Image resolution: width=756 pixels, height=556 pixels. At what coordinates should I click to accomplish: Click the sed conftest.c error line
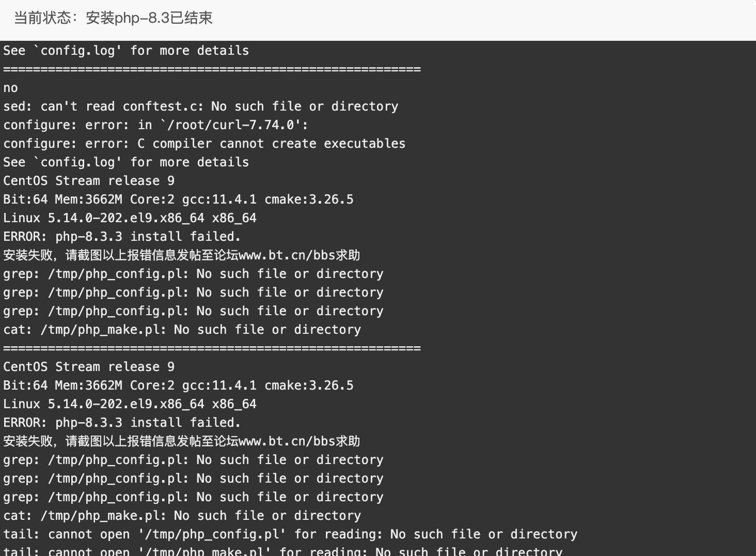[x=201, y=106]
